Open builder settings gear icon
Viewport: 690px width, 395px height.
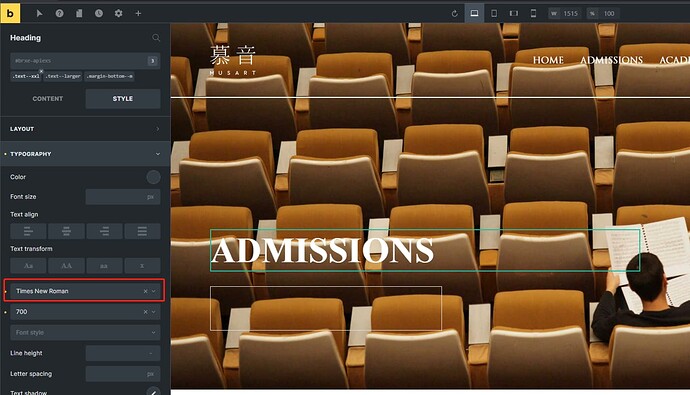[118, 14]
